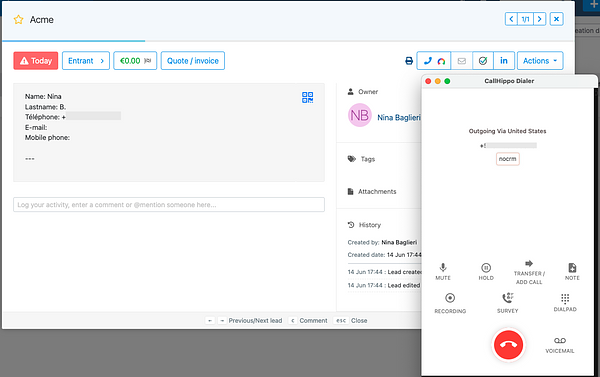The width and height of the screenshot is (600, 377).
Task: Click the activity comment input field
Action: point(169,205)
